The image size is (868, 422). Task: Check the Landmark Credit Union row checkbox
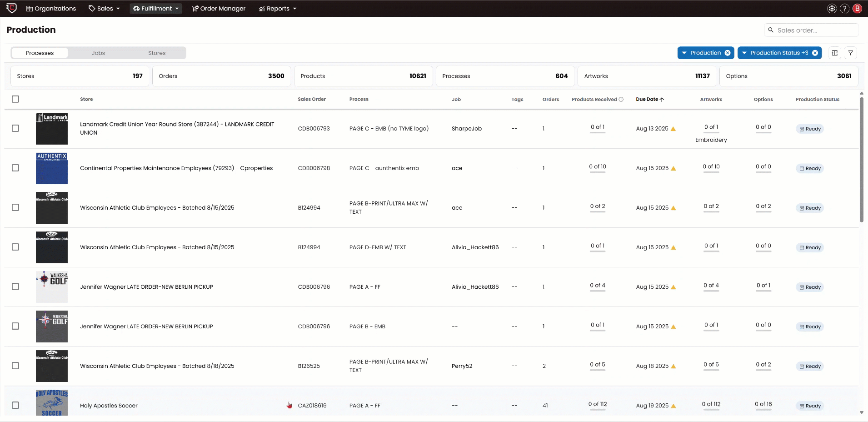click(x=15, y=128)
